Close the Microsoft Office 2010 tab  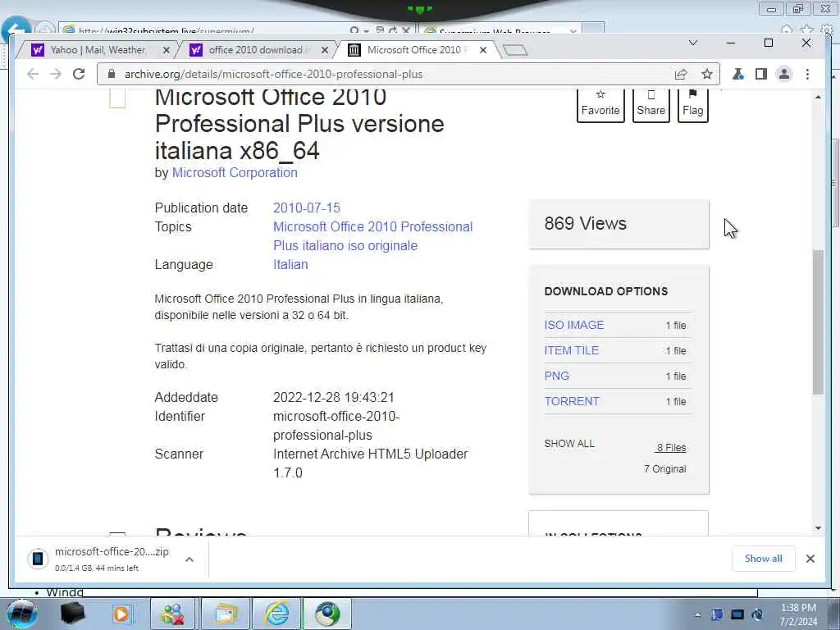tap(482, 50)
